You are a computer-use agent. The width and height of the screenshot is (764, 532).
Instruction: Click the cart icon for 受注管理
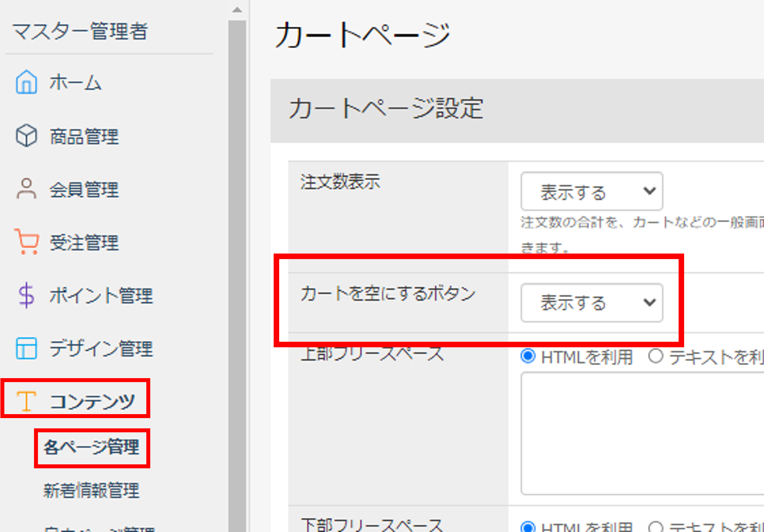point(26,241)
